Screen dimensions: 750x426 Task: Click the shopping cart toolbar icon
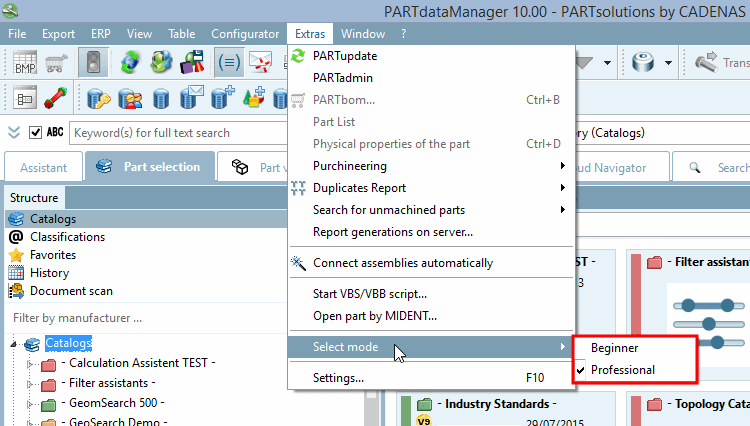(53, 65)
